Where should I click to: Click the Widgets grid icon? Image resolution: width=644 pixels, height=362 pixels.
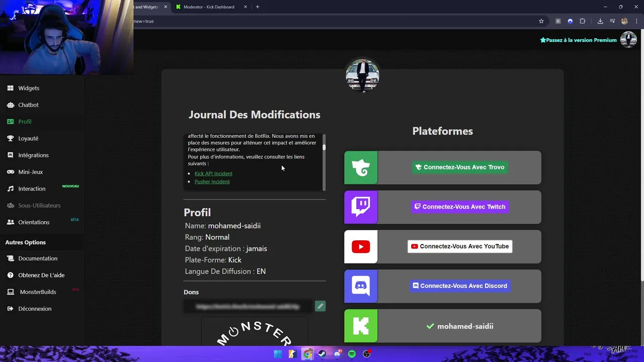coord(10,88)
